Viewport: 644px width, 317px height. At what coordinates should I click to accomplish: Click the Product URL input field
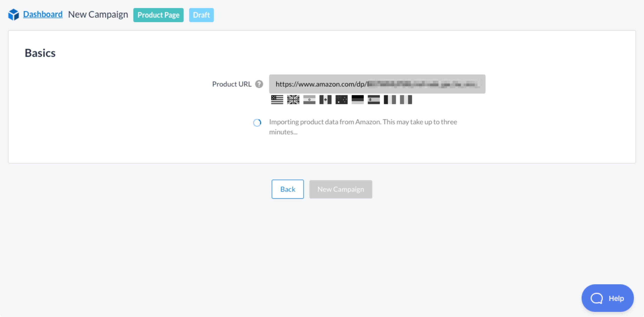coord(377,84)
